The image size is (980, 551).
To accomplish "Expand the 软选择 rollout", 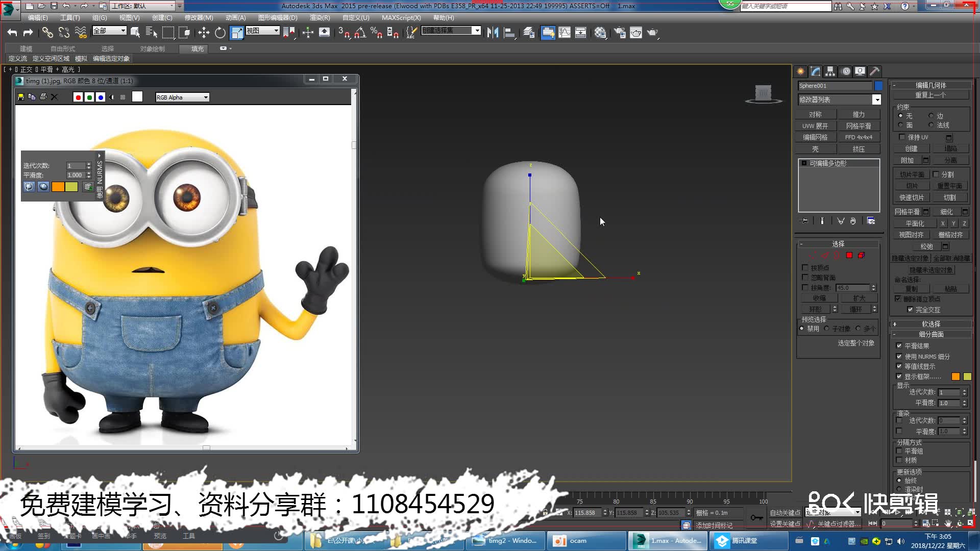I will pyautogui.click(x=931, y=324).
